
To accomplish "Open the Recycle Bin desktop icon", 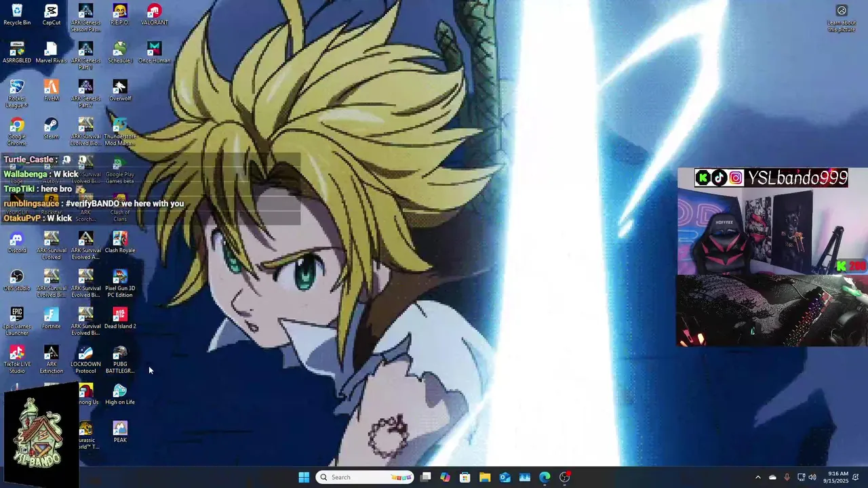I will tap(17, 15).
